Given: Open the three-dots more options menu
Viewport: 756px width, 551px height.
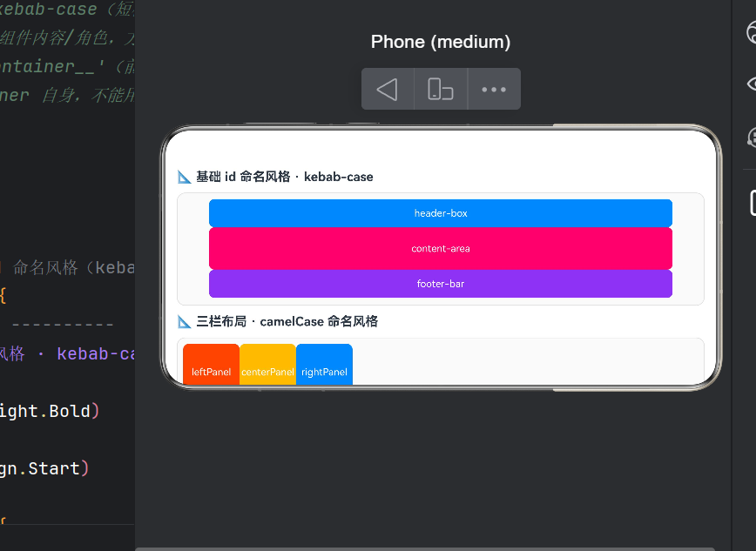Looking at the screenshot, I should (x=494, y=89).
